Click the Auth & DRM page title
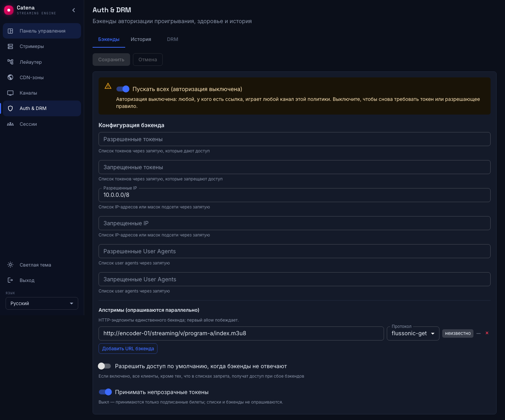The height and width of the screenshot is (420, 505). (x=112, y=10)
